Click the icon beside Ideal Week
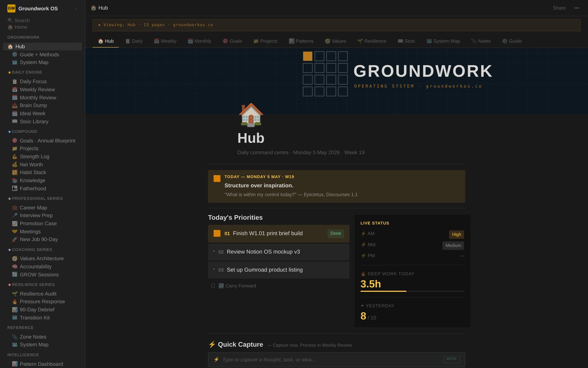This screenshot has width=588, height=368. tap(15, 113)
